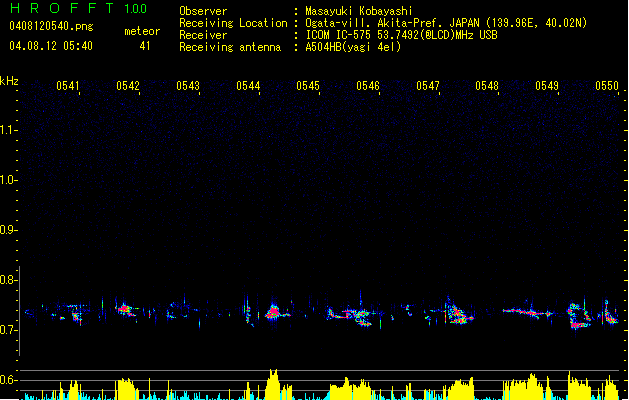This screenshot has height=400, width=629.
Task: Click the 0.9 kHz axis label
Action: point(7,230)
